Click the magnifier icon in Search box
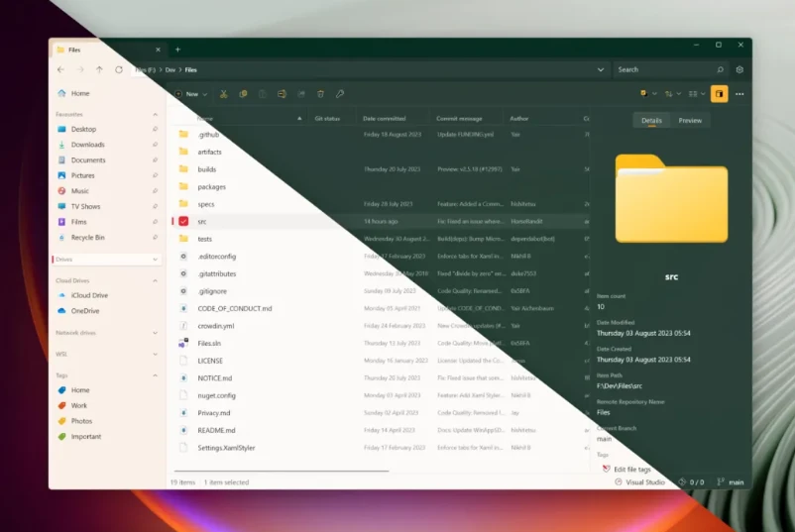 click(x=720, y=69)
